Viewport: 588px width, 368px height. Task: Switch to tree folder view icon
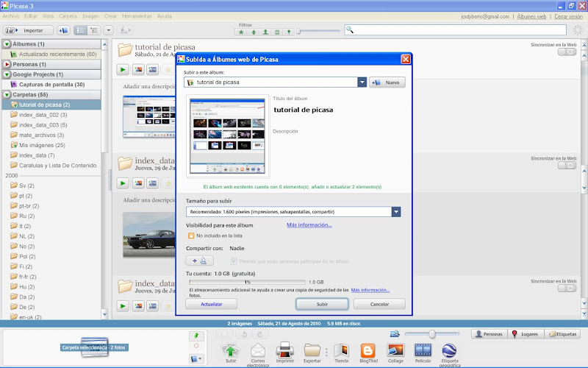94,30
